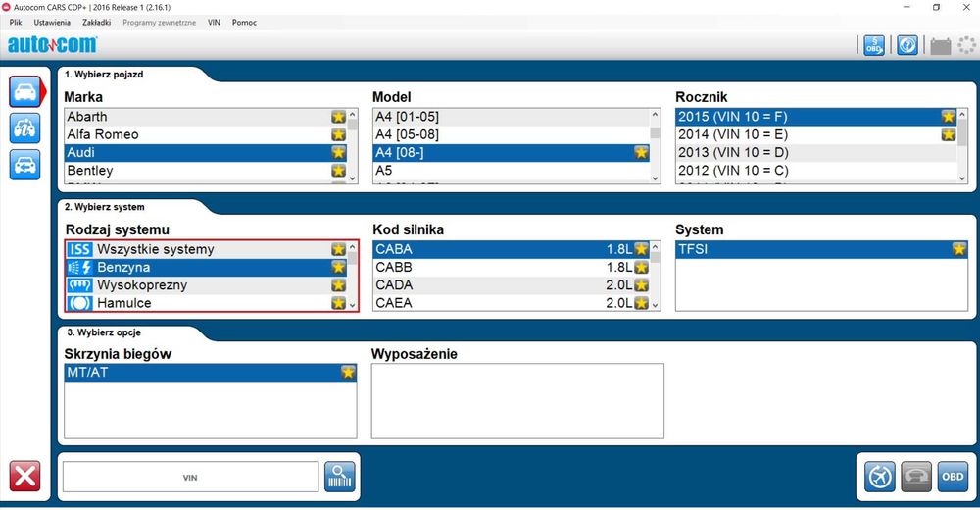Open the Ustawienia menu
Screen dimensions: 980x510
[52, 22]
